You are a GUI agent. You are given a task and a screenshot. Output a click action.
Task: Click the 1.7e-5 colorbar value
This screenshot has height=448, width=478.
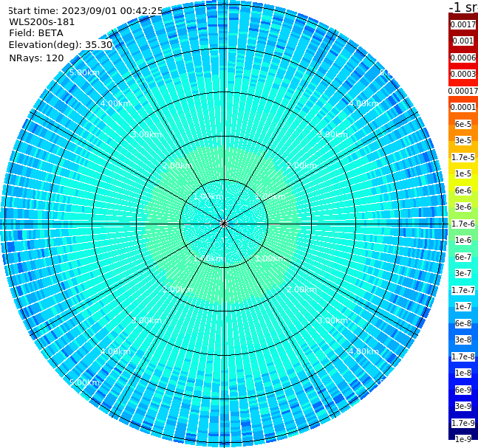[x=463, y=157]
